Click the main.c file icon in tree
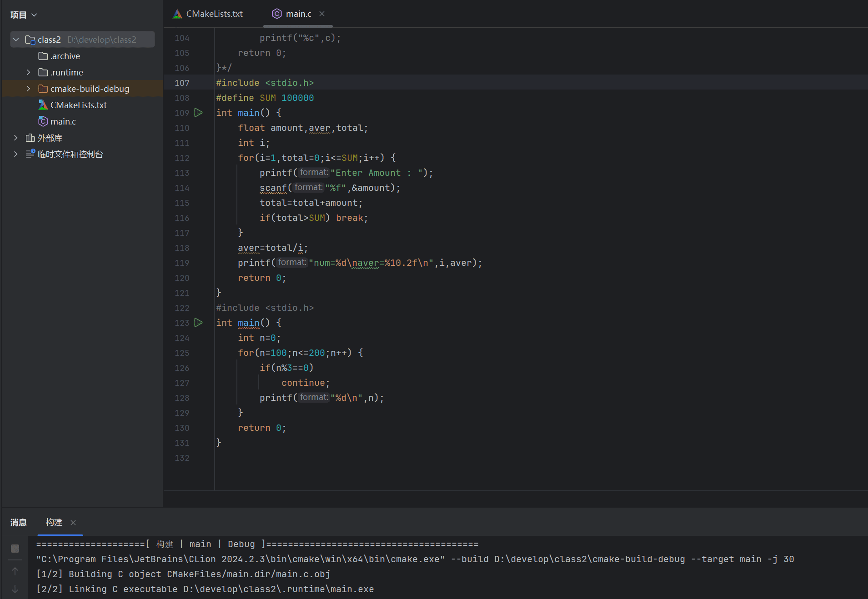 tap(43, 121)
